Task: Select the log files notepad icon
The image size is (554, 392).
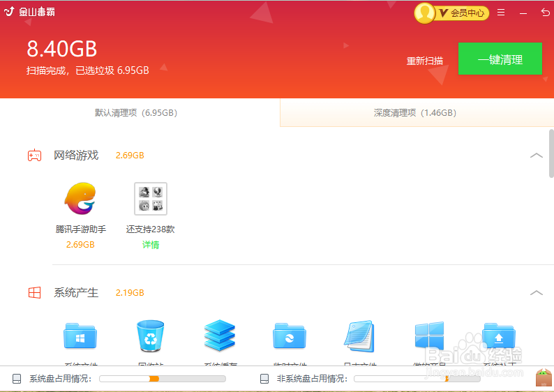Action: [x=359, y=336]
